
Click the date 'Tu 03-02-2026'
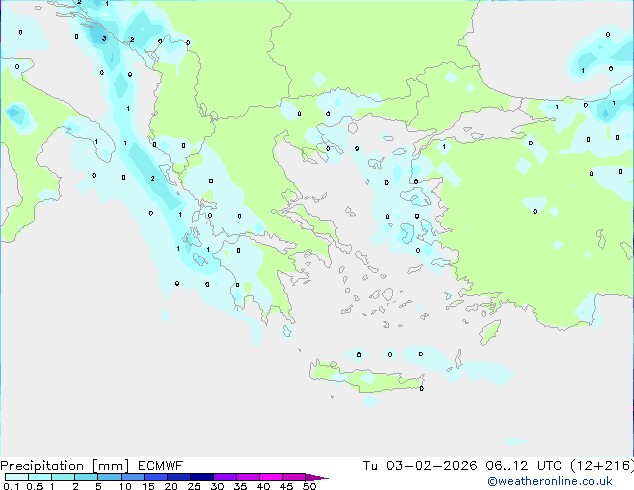click(x=420, y=466)
